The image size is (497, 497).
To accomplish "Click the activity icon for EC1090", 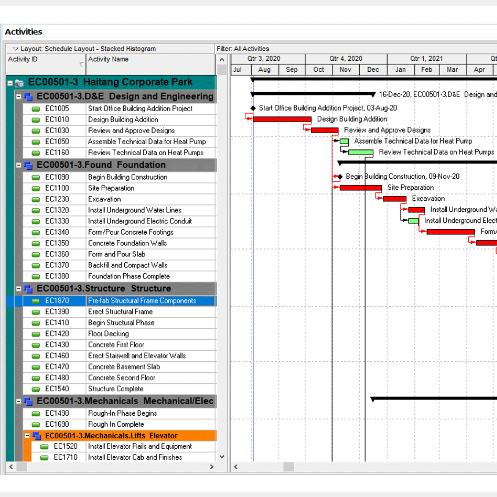I will pyautogui.click(x=36, y=178).
